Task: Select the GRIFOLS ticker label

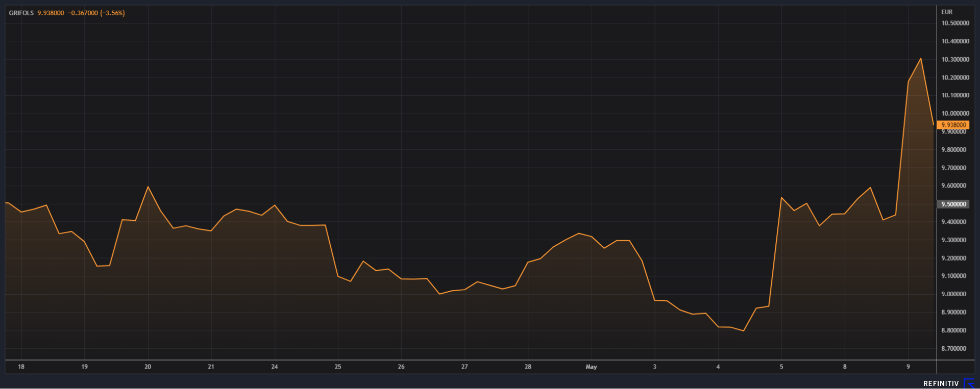Action: tap(21, 13)
